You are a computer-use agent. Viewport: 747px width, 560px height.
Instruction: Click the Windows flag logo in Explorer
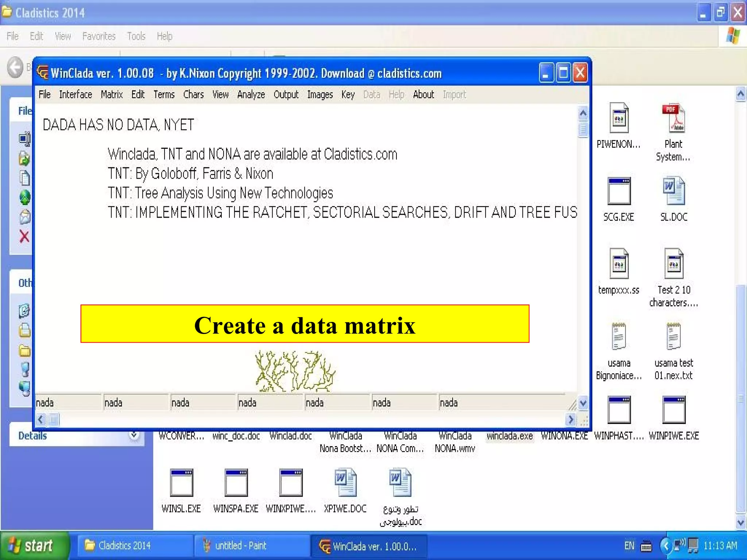[x=732, y=36]
